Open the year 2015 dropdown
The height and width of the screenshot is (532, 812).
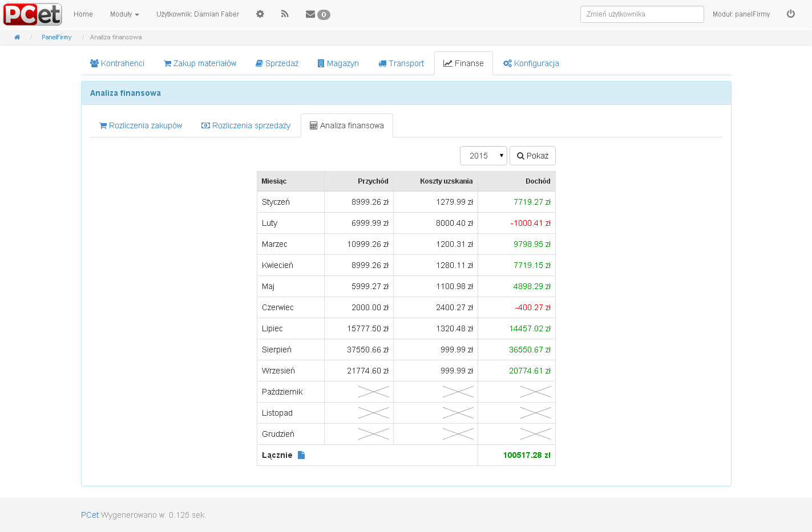click(483, 156)
